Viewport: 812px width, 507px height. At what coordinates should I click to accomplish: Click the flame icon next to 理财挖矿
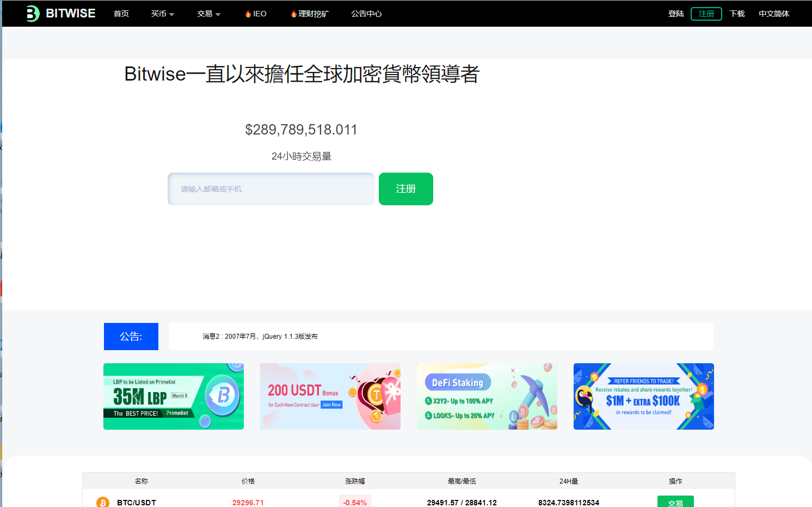[294, 14]
